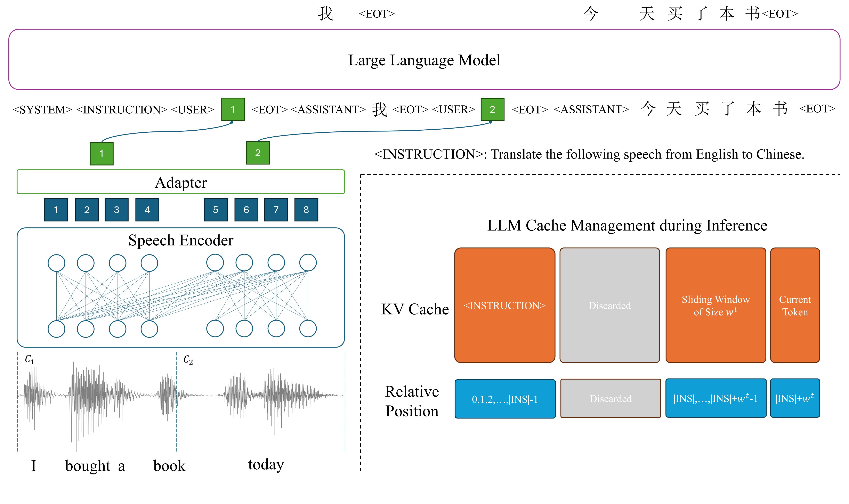Click the Speech Encoder title
Image resolution: width=849 pixels, height=504 pixels.
click(x=181, y=241)
